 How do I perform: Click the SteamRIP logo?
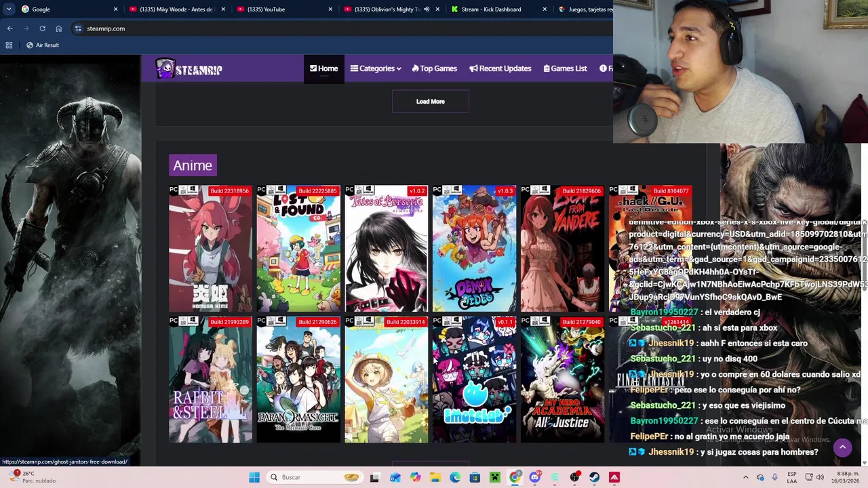point(189,69)
